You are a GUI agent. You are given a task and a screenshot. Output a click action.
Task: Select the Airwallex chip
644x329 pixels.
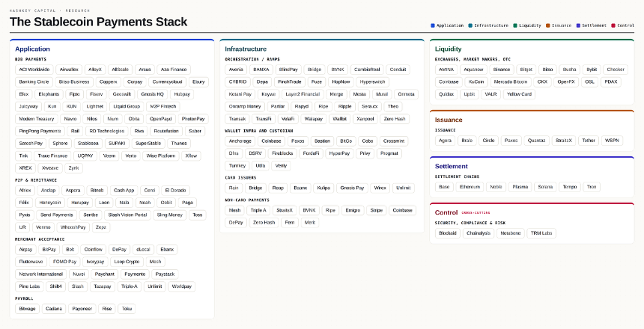69,70
